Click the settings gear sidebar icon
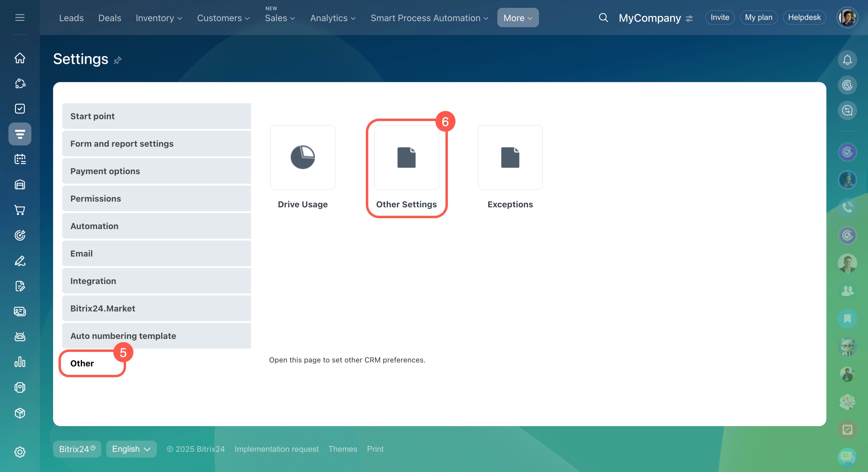Viewport: 868px width, 472px height. (20, 452)
